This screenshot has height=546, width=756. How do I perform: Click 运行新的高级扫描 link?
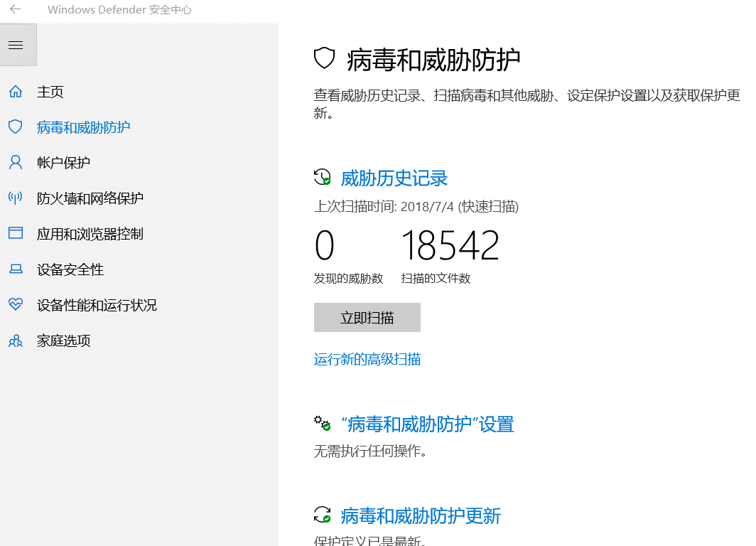pos(367,359)
